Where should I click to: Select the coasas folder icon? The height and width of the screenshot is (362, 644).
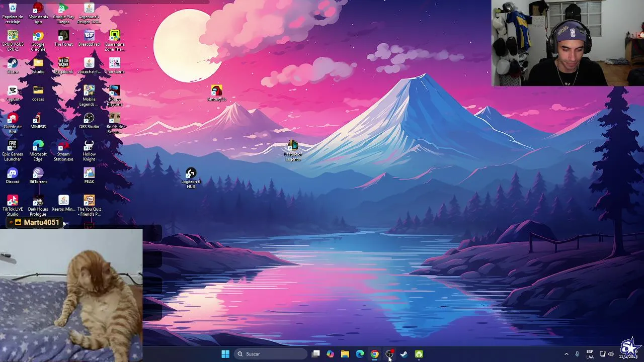(x=38, y=94)
